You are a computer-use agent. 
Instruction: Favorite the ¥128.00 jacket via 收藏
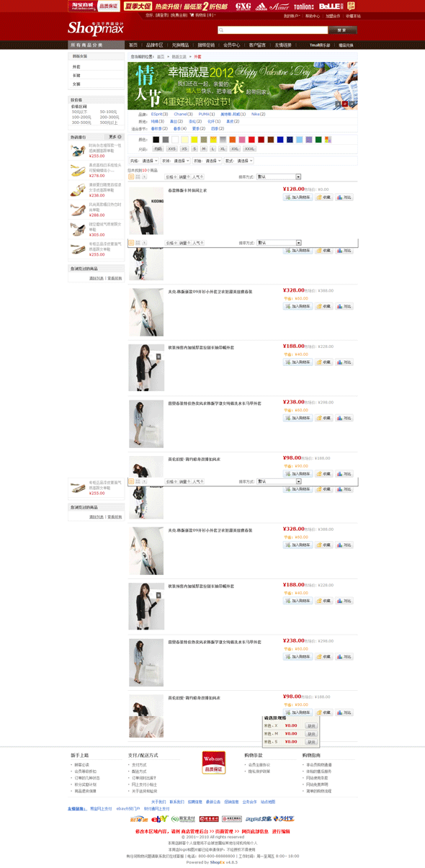coord(324,197)
